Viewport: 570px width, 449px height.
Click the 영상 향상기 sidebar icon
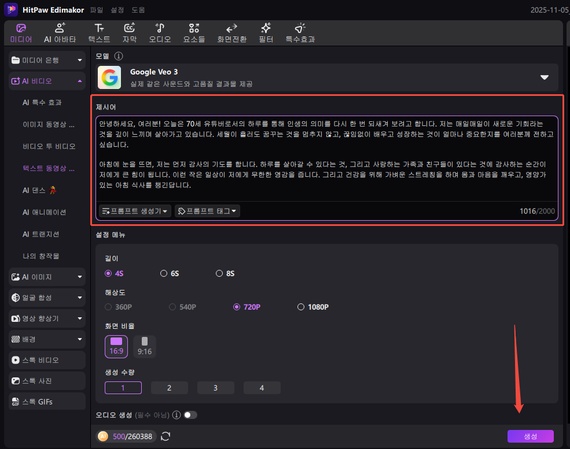pos(15,318)
